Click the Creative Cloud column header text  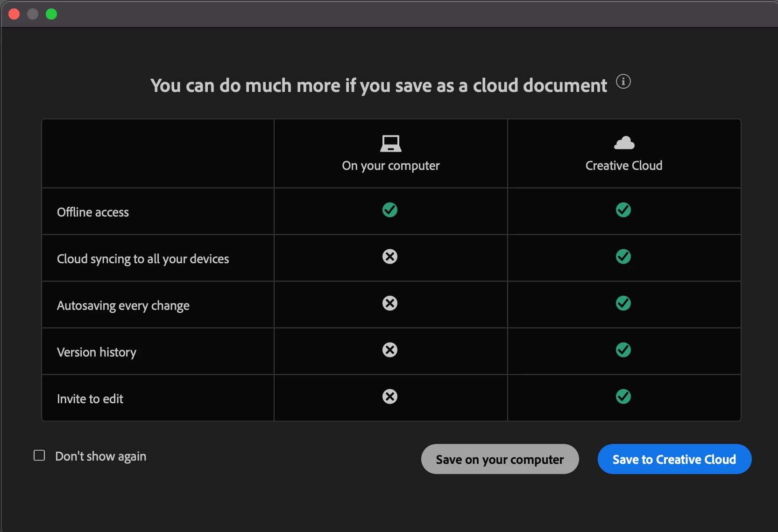[x=624, y=166]
